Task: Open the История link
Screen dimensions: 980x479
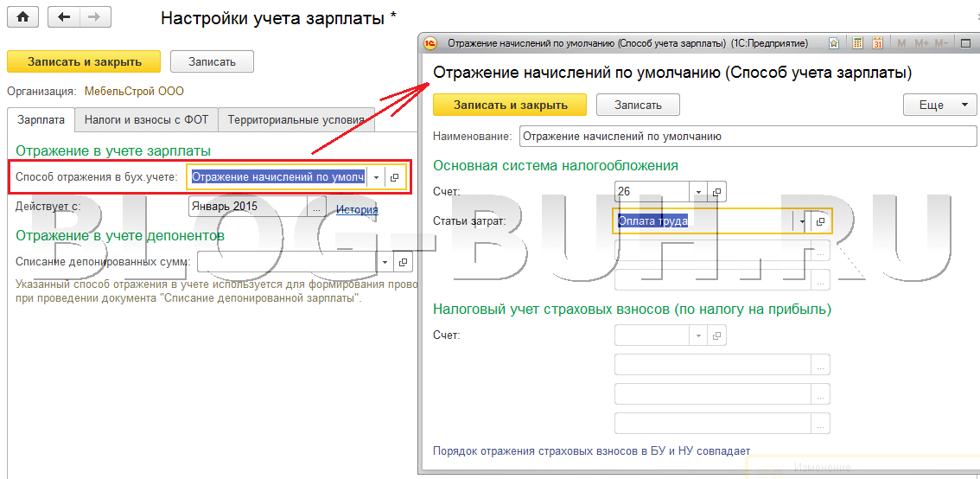Action: point(357,208)
